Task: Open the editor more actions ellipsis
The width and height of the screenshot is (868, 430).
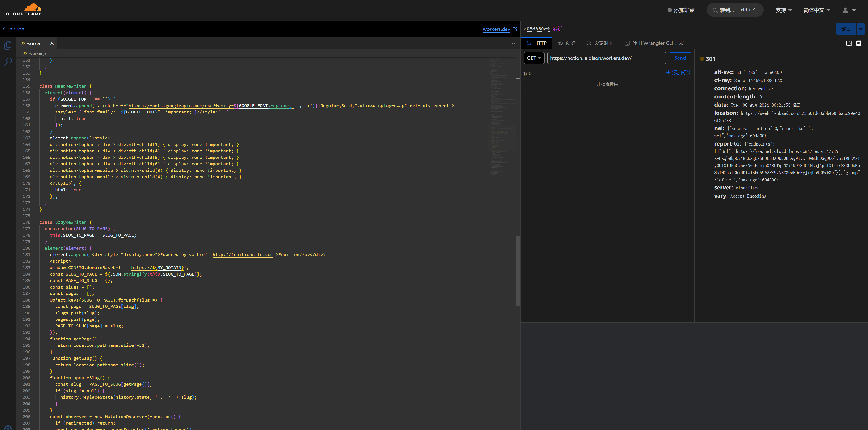Action: [x=512, y=43]
